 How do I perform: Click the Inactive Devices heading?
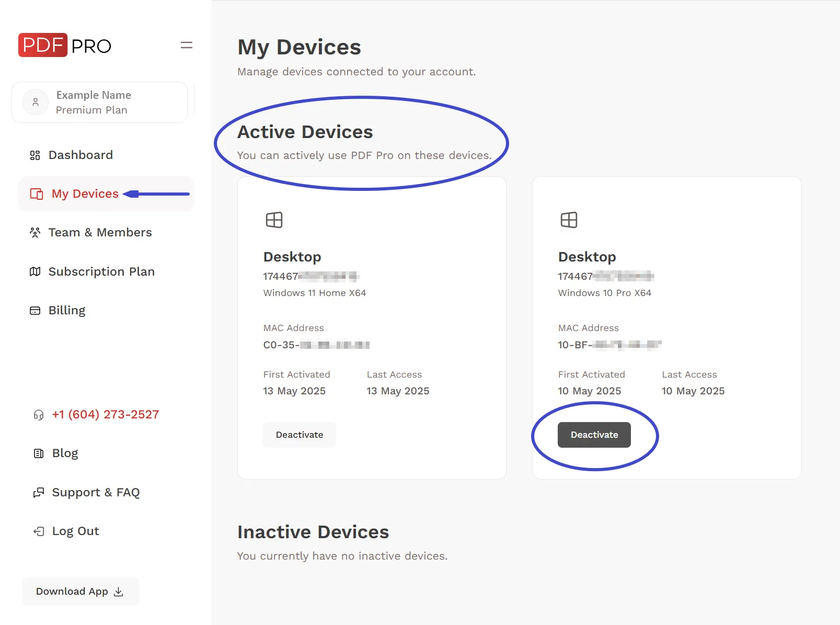tap(313, 532)
